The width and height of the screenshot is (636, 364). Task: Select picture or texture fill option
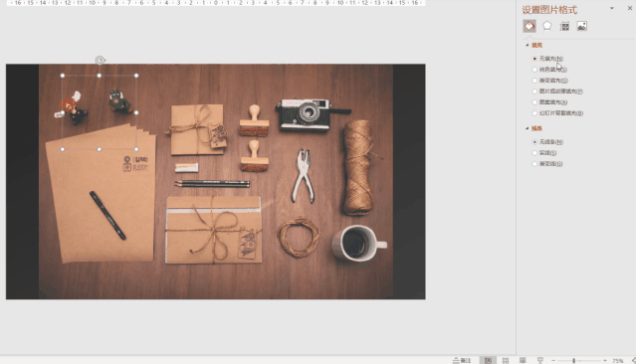(557, 91)
